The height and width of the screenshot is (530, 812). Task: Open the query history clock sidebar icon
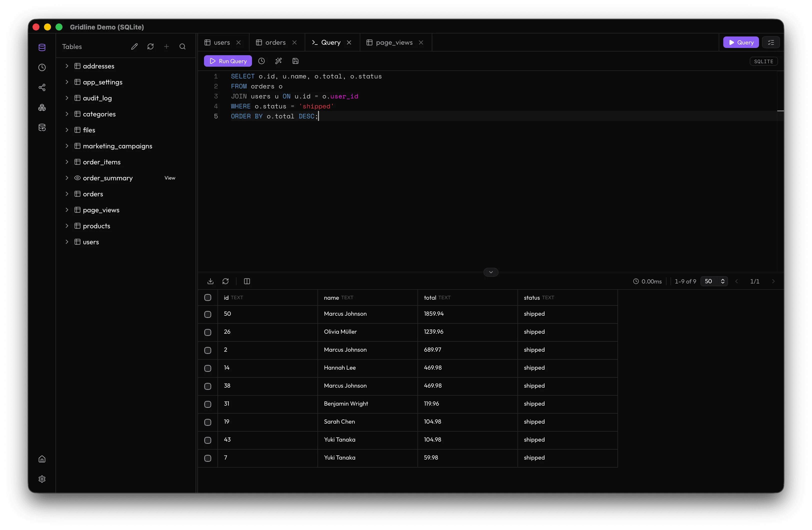pyautogui.click(x=42, y=67)
